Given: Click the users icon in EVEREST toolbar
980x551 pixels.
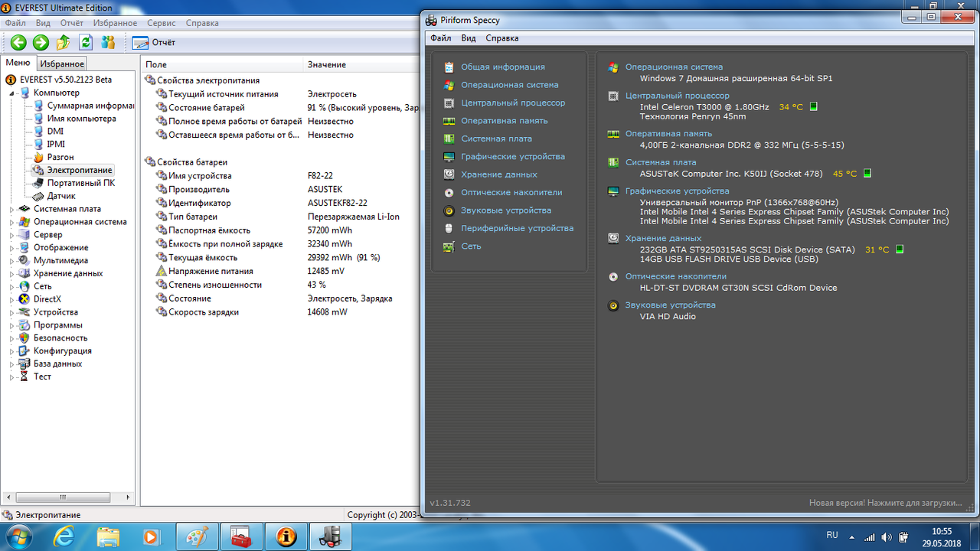Looking at the screenshot, I should click(109, 43).
